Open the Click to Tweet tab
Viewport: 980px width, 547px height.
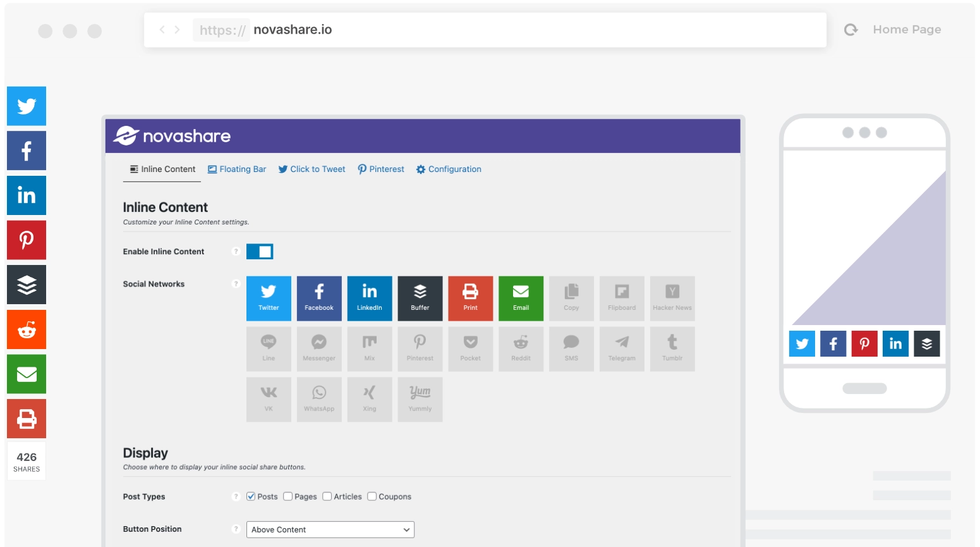pyautogui.click(x=312, y=169)
